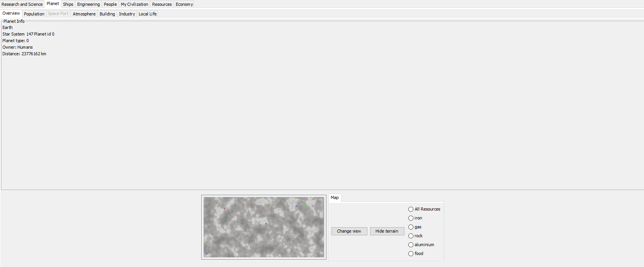Select the Overview sub-tab
Image resolution: width=644 pixels, height=267 pixels.
coord(11,13)
